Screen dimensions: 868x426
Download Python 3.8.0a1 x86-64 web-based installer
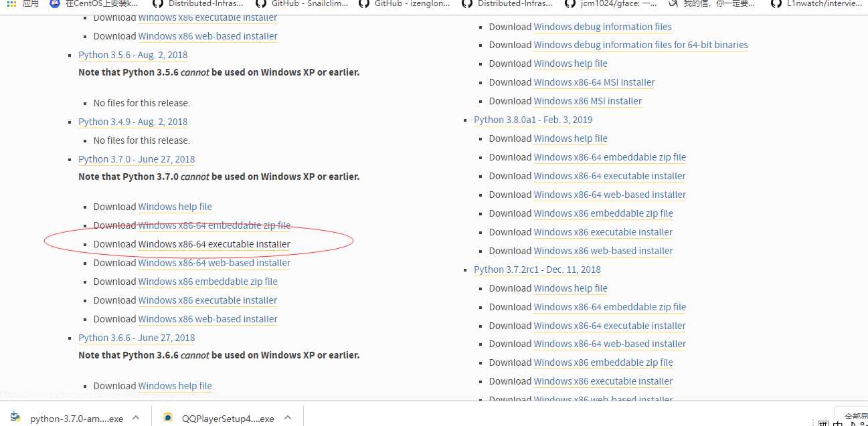pyautogui.click(x=610, y=195)
